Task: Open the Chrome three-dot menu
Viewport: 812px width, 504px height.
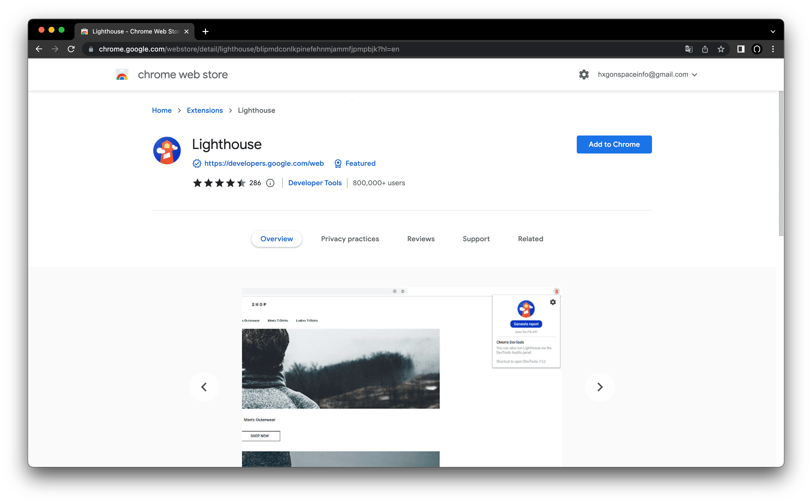Action: coord(773,49)
